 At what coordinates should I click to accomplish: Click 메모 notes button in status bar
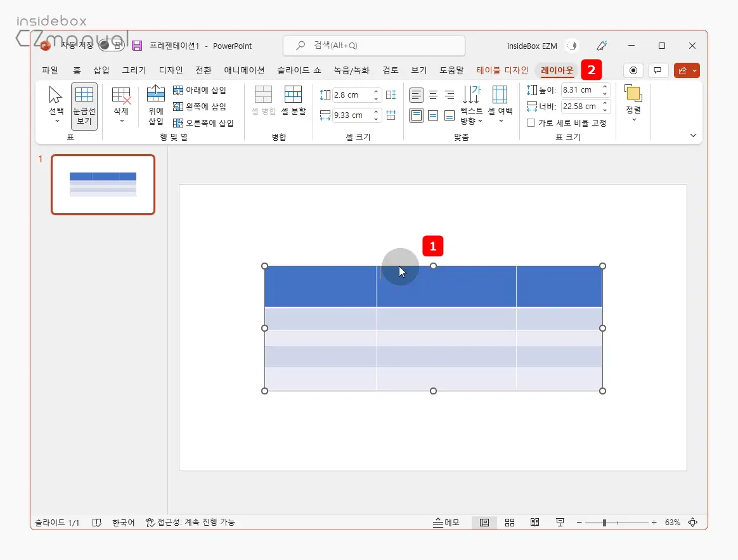(x=446, y=523)
